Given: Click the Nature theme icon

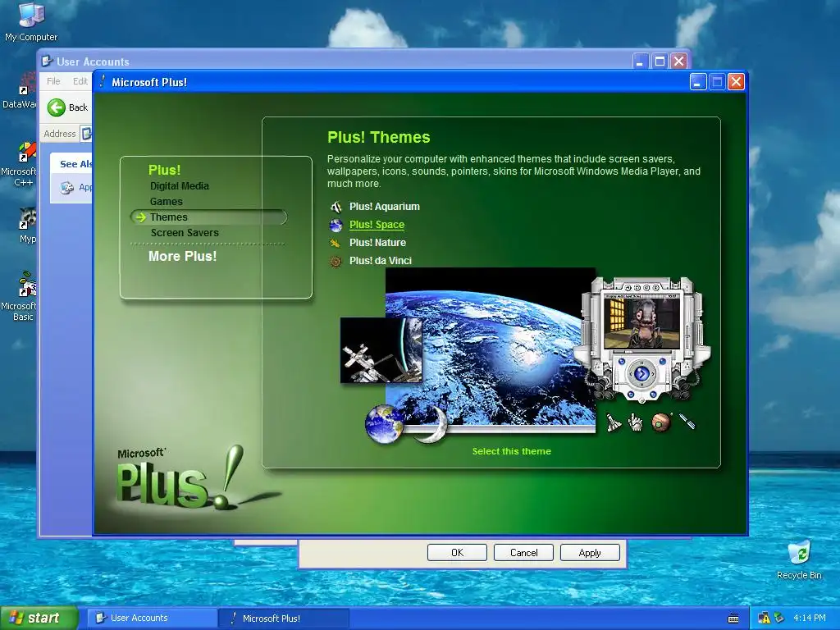Looking at the screenshot, I should pos(336,243).
